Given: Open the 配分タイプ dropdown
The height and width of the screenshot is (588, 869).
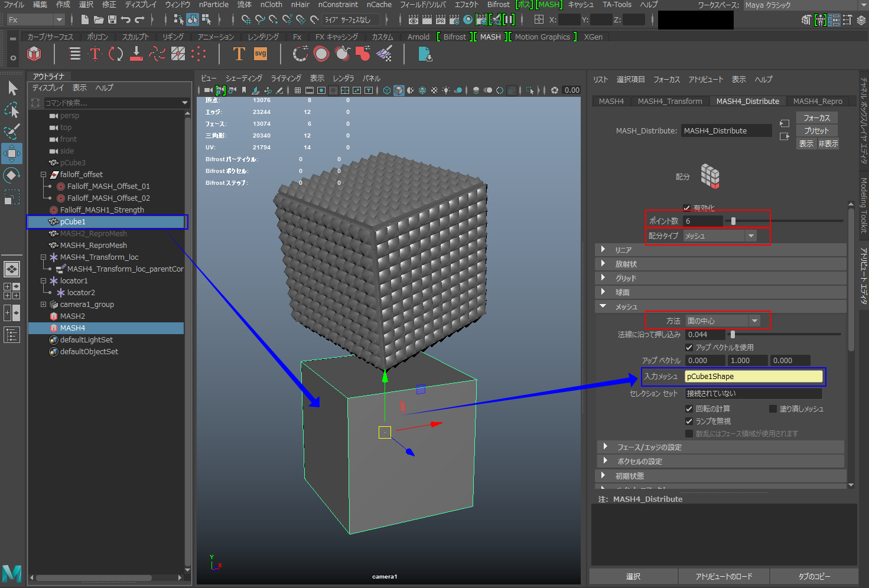Looking at the screenshot, I should (720, 236).
